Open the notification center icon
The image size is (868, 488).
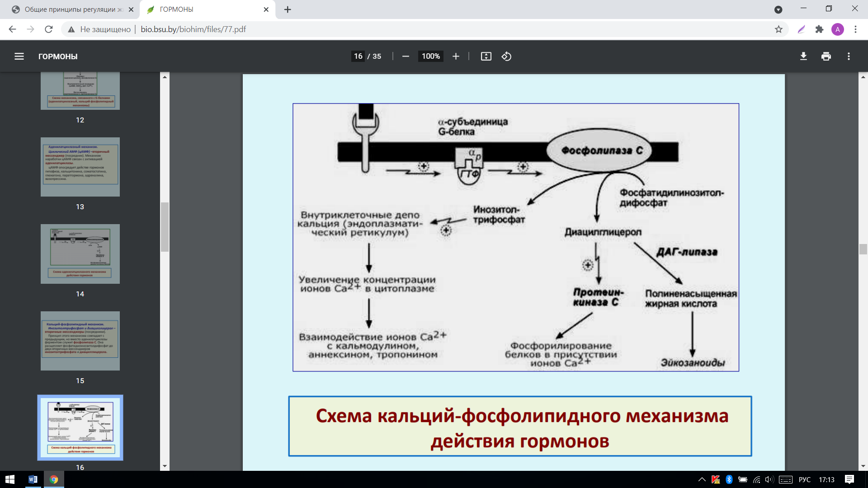click(849, 479)
